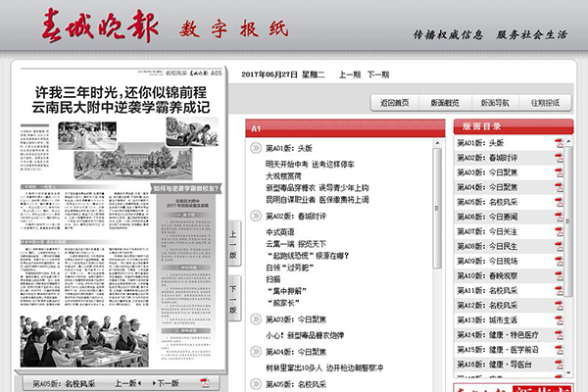Viewport: 588px width, 392px height.
Task: Click 上一版 link below page preview
Action: coord(127,383)
